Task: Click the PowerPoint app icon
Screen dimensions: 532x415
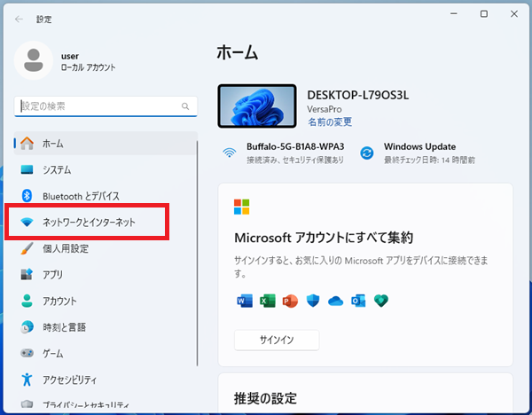Action: [x=290, y=301]
